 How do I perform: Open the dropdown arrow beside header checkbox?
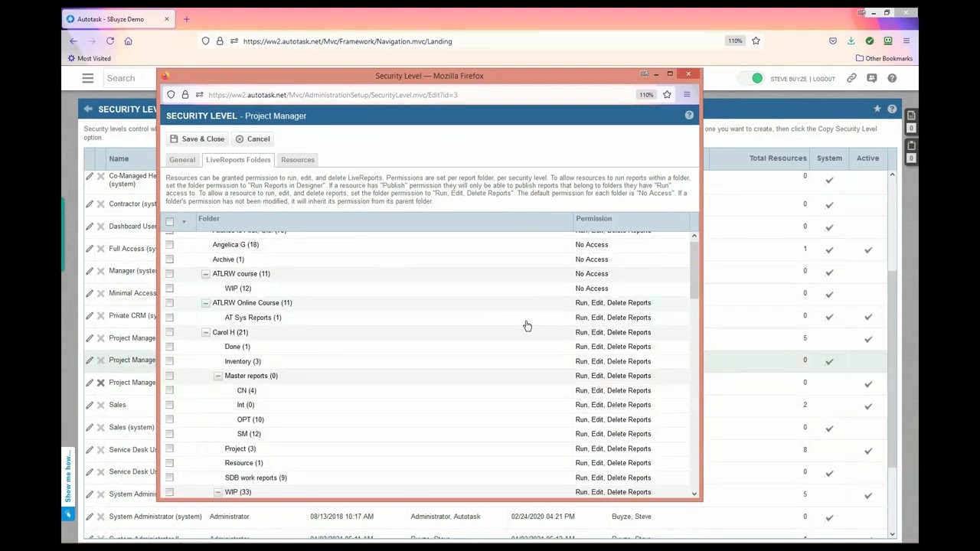coord(184,222)
